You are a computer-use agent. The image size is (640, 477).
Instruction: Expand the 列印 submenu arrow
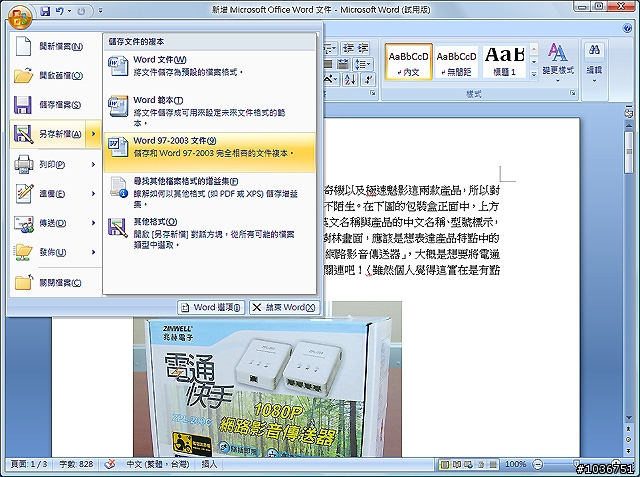[x=93, y=164]
